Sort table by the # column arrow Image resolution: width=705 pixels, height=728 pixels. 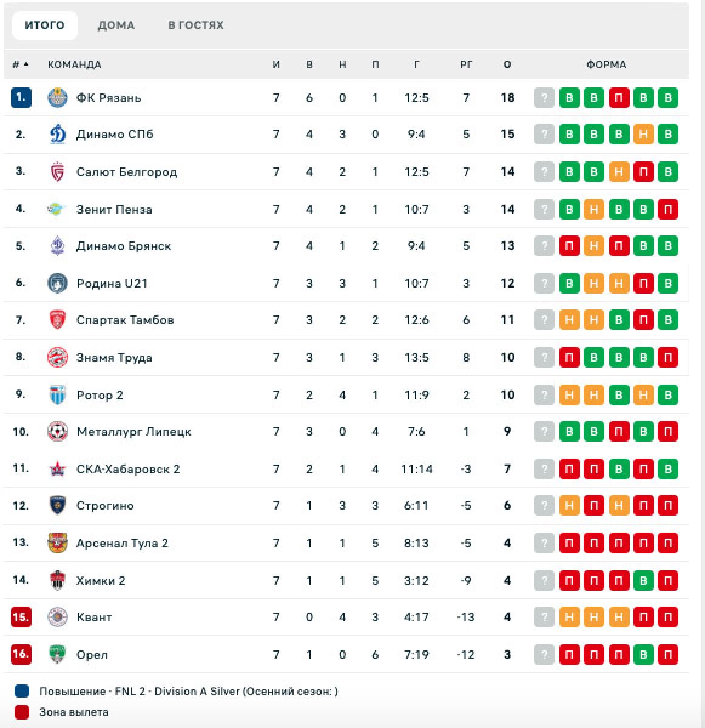[x=26, y=64]
